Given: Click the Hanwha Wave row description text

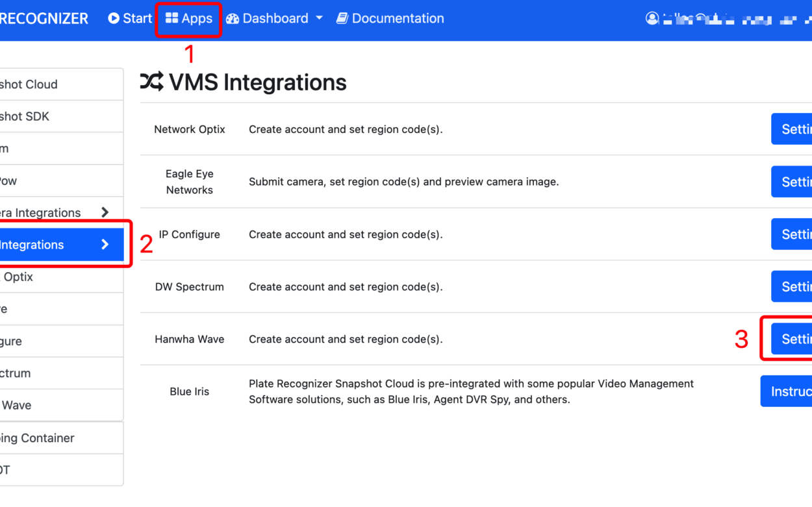Looking at the screenshot, I should pyautogui.click(x=346, y=339).
